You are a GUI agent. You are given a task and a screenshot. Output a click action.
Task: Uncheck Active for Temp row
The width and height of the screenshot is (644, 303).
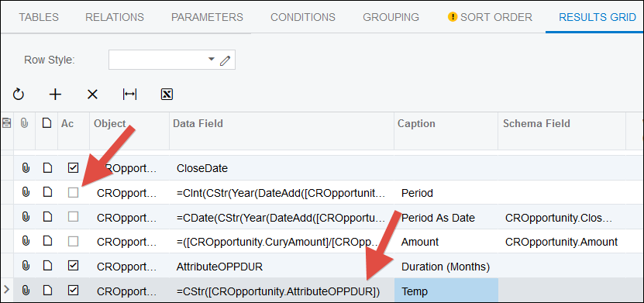(x=73, y=291)
